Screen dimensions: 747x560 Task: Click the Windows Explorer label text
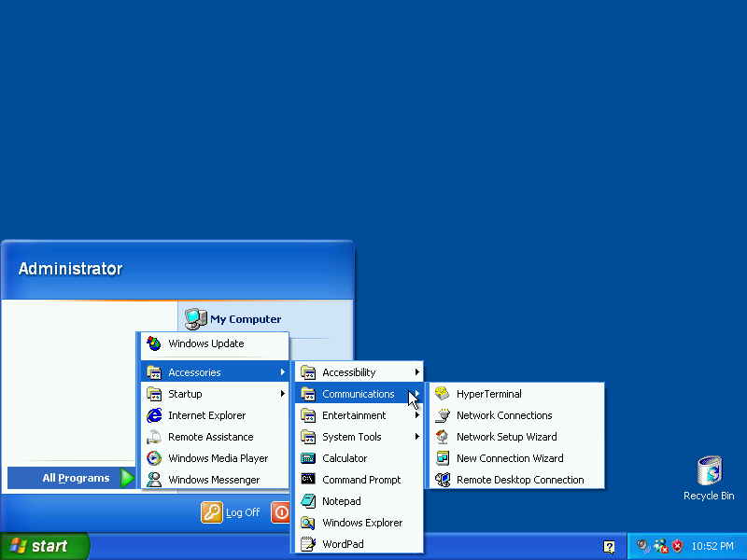[362, 523]
